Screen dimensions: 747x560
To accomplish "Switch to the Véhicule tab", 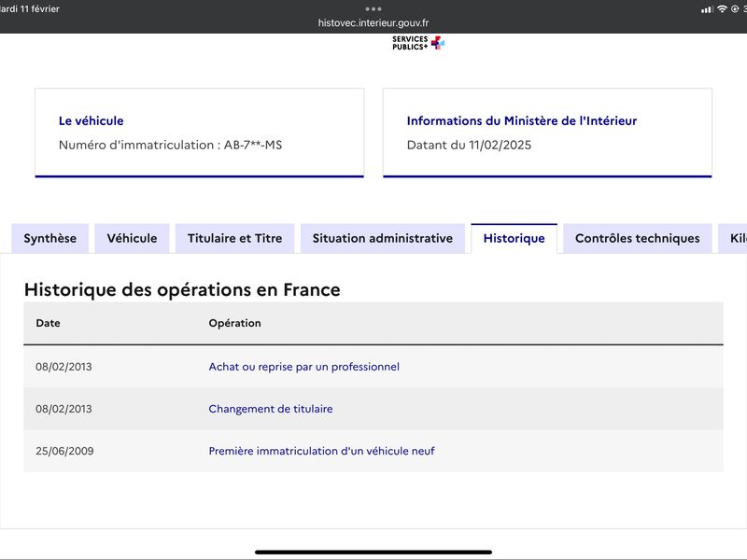I will 132,238.
